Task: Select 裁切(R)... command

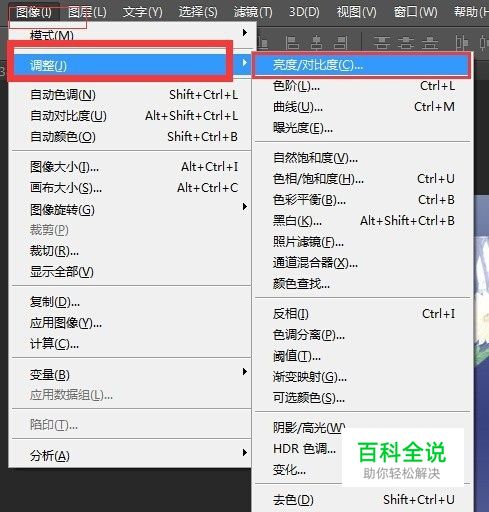Action: point(131,251)
